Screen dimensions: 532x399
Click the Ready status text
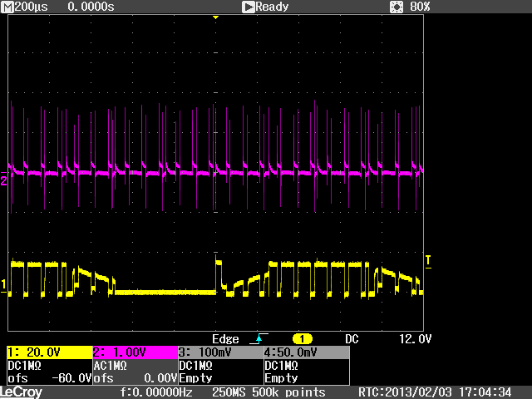click(x=272, y=7)
